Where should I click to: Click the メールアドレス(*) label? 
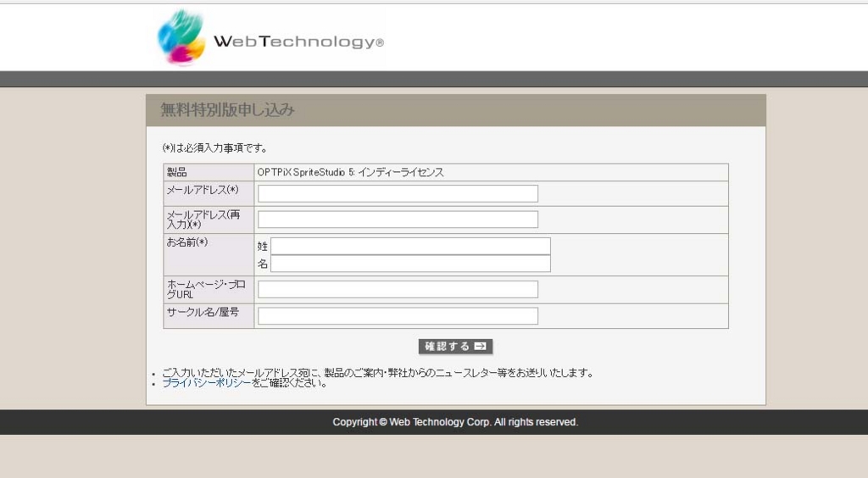tap(203, 190)
